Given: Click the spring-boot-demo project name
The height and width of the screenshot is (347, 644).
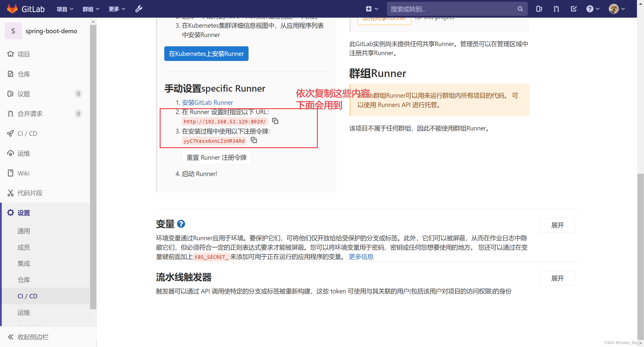Looking at the screenshot, I should click(x=51, y=31).
